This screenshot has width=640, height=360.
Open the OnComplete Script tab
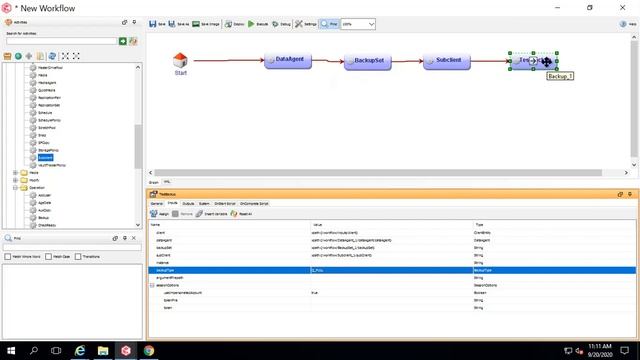click(x=254, y=203)
